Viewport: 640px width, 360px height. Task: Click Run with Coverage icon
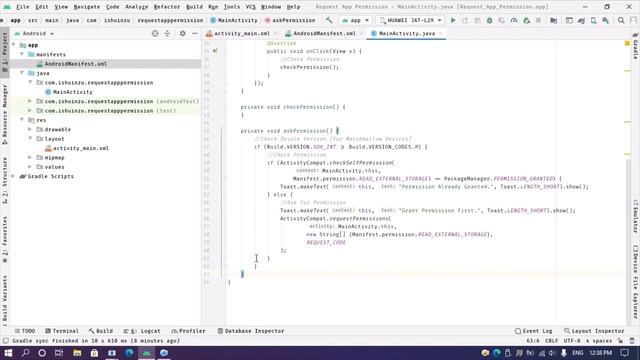click(502, 20)
